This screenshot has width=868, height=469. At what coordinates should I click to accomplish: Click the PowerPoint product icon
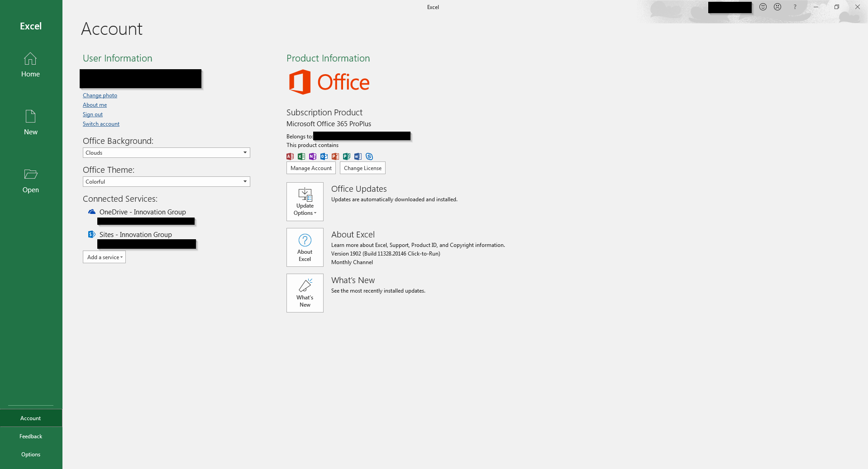click(x=335, y=156)
